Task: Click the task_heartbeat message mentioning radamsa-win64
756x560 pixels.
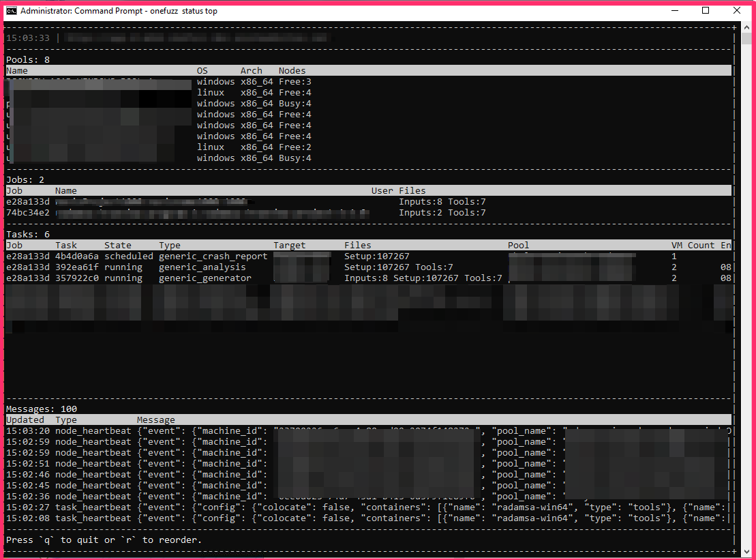Action: click(273, 507)
